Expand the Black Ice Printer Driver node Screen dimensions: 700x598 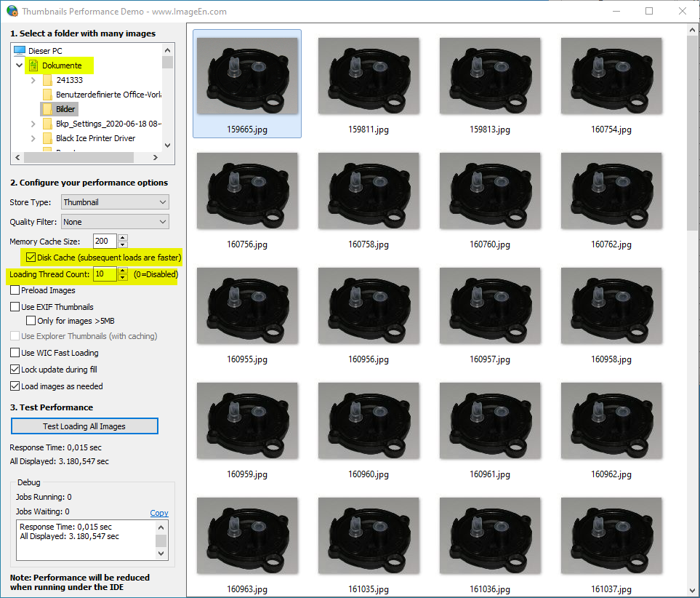pos(33,138)
